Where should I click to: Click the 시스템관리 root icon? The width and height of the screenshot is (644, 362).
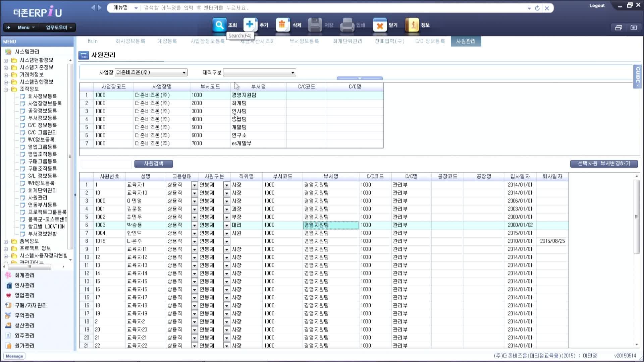(x=8, y=52)
